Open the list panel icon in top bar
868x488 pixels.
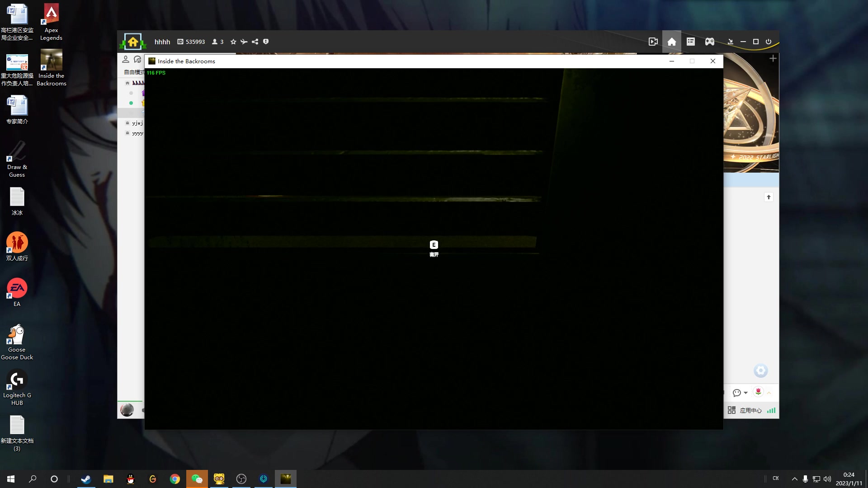click(x=690, y=42)
